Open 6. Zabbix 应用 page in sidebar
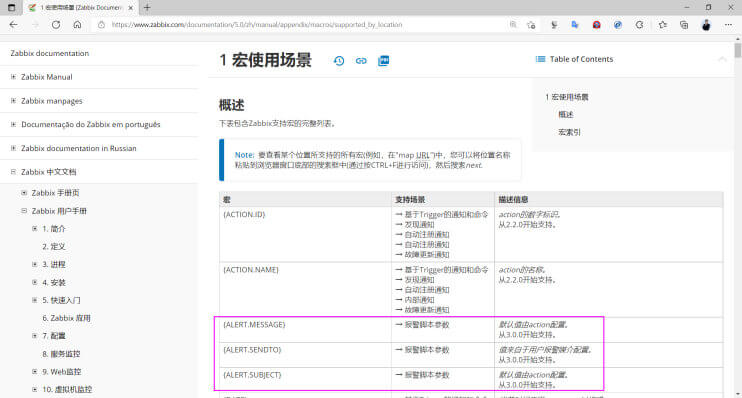This screenshot has height=398, width=742. tap(66, 318)
